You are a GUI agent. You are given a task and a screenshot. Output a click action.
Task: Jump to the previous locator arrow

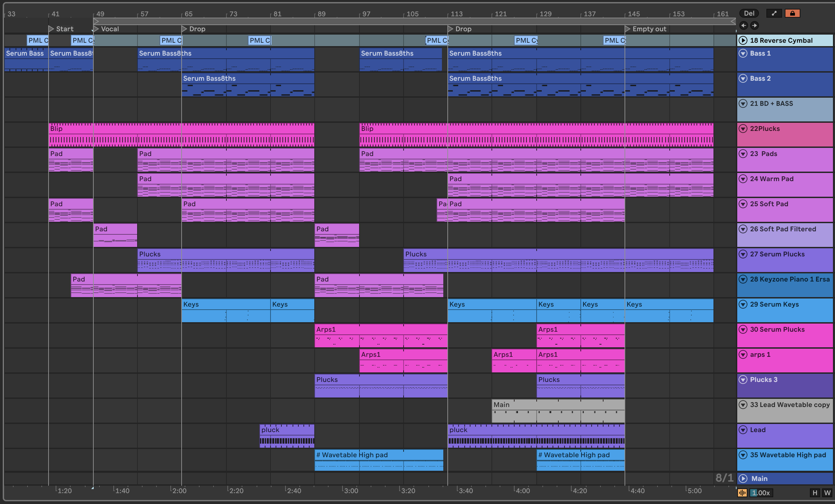(x=743, y=25)
